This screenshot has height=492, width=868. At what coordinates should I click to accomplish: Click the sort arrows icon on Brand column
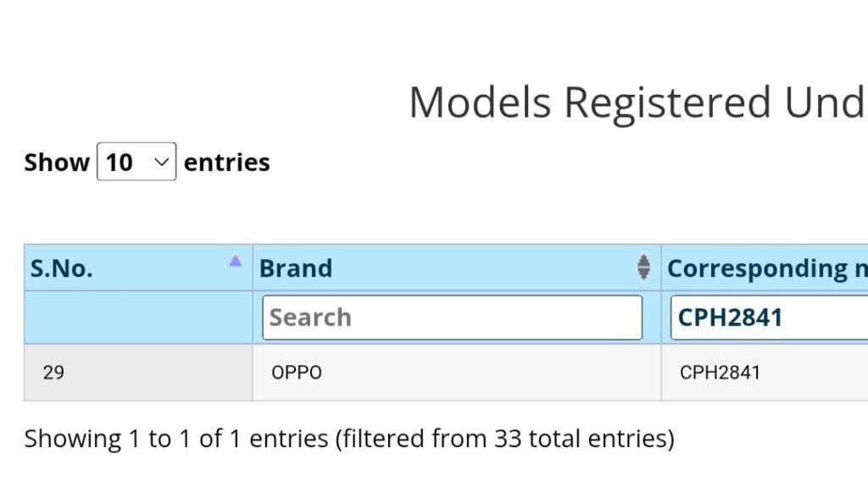pos(644,268)
